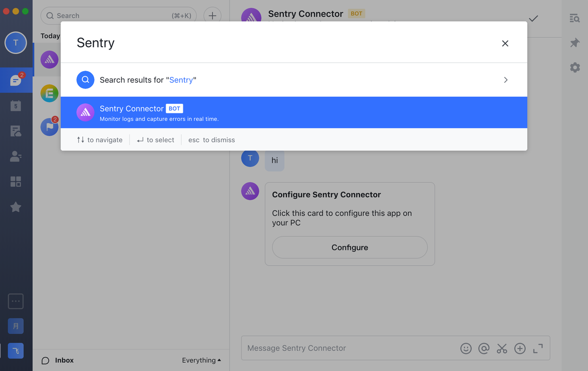Expand the search results chevron arrow
This screenshot has width=588, height=371.
click(506, 80)
